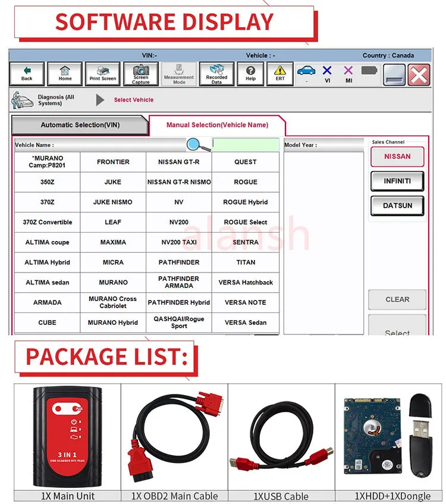Open the Screen Capture tool
Screen dimensions: 446x504
141,74
